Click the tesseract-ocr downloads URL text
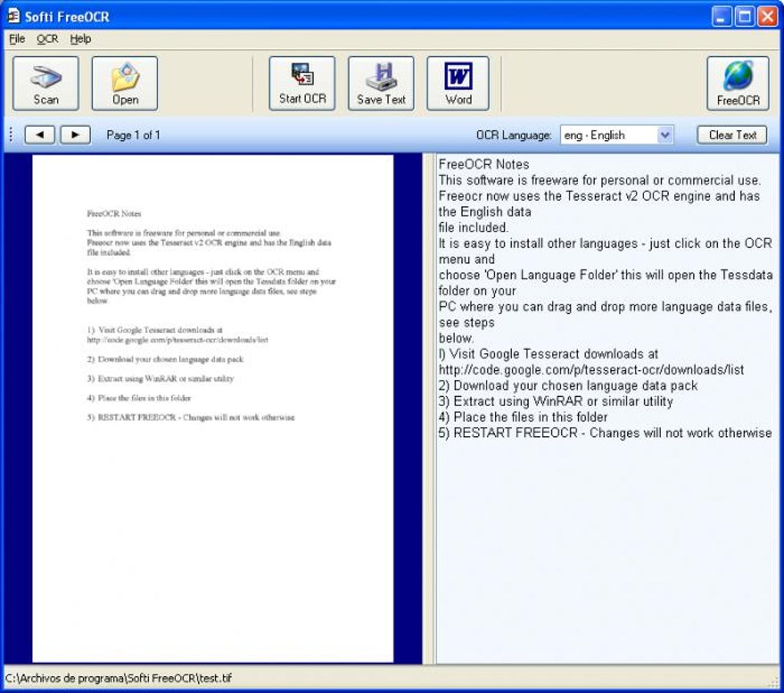Viewport: 784px width, 693px height. pyautogui.click(x=591, y=370)
